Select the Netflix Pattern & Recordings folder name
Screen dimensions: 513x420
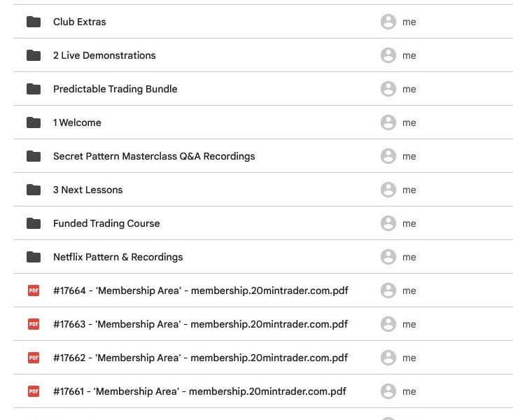pos(118,257)
